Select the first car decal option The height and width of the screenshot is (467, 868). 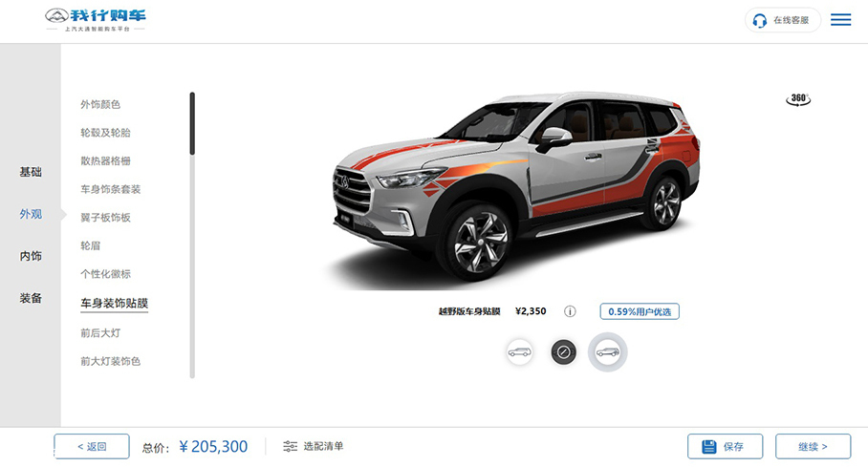click(x=519, y=351)
